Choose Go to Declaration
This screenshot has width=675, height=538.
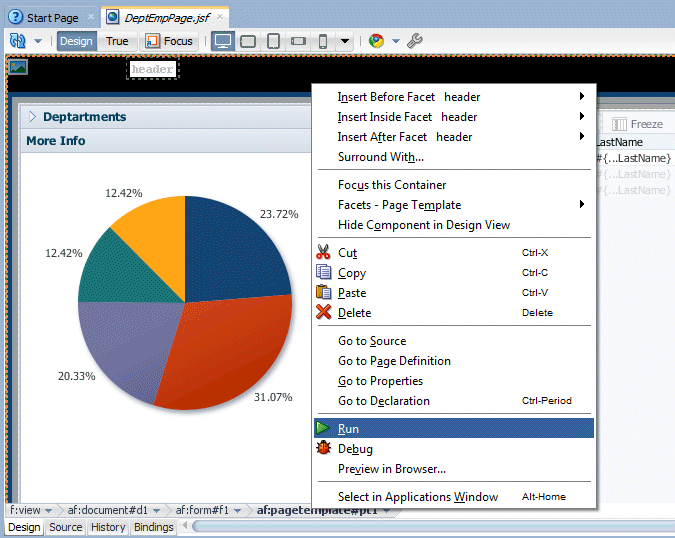click(455, 401)
